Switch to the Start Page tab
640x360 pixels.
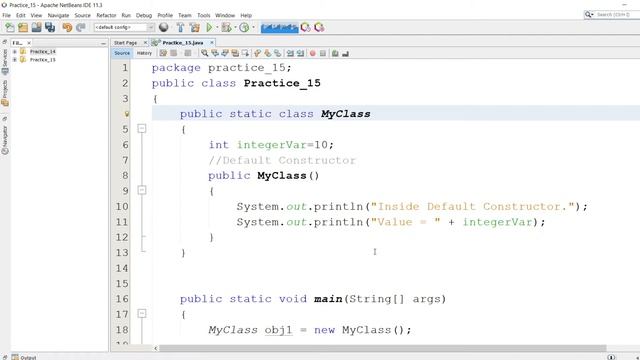(125, 42)
